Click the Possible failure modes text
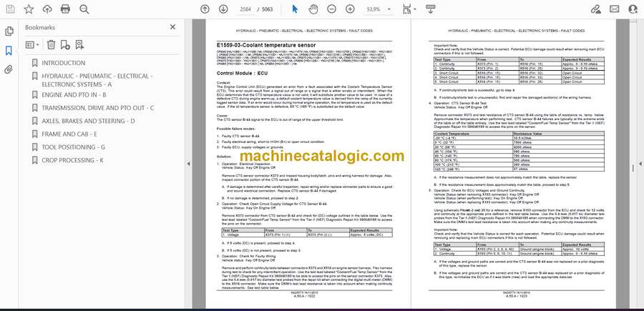Viewport: 644px width, 311px height. pos(232,129)
